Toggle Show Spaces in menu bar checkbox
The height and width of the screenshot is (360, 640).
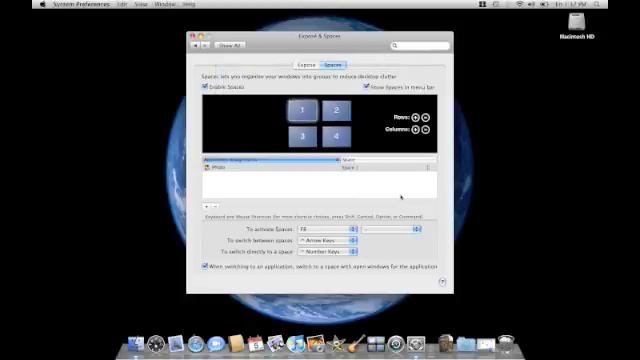(366, 87)
